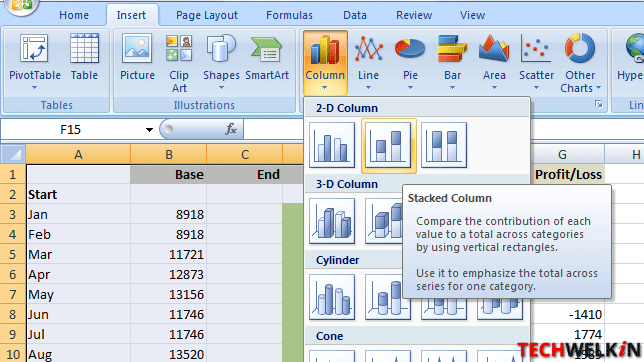Viewport: 644px width, 362px height.
Task: Click the Select All corner button
Action: tap(13, 154)
